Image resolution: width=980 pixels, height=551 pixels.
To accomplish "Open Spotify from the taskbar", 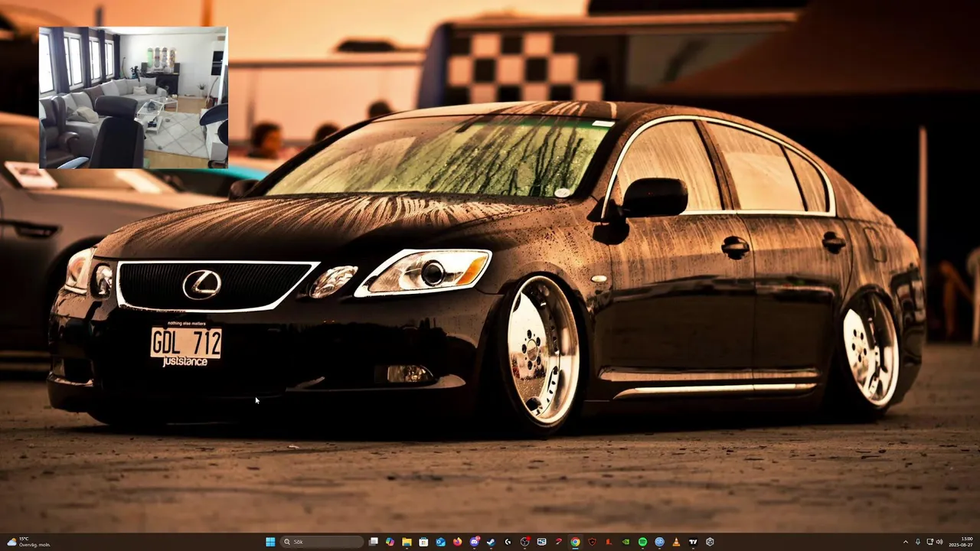I will coord(642,542).
